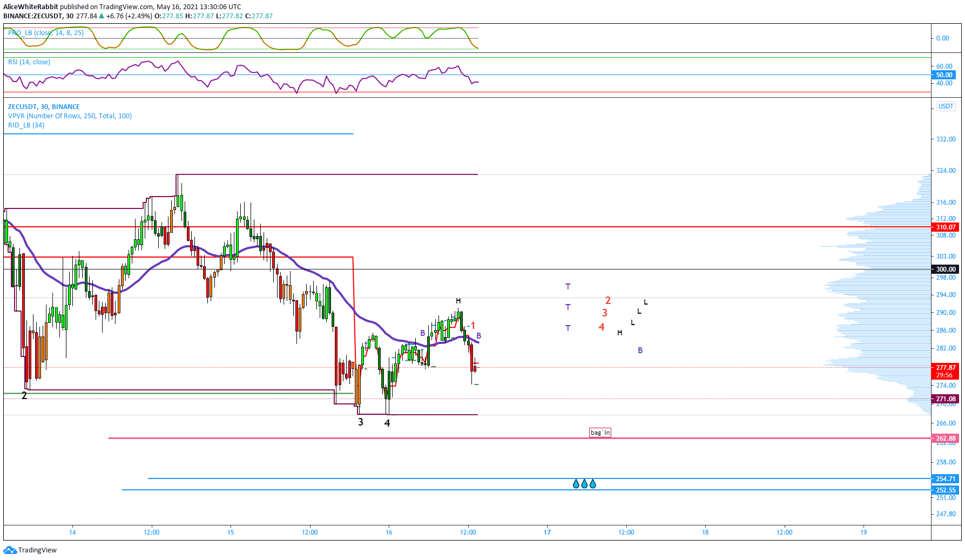Image resolution: width=965 pixels, height=560 pixels.
Task: Click the AliceWhiteRabbit author name
Action: tap(31, 7)
